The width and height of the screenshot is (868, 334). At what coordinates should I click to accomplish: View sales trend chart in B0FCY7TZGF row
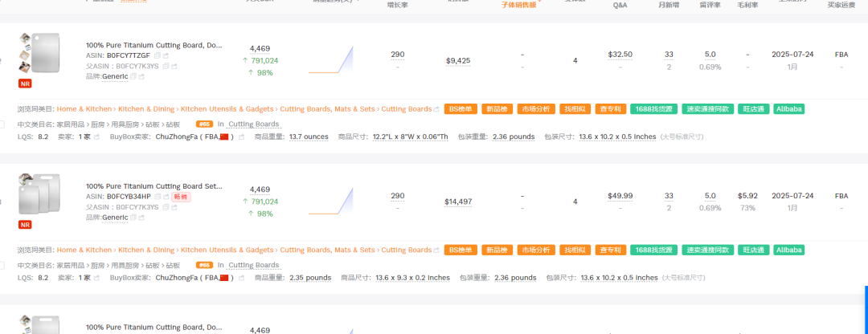click(x=330, y=59)
